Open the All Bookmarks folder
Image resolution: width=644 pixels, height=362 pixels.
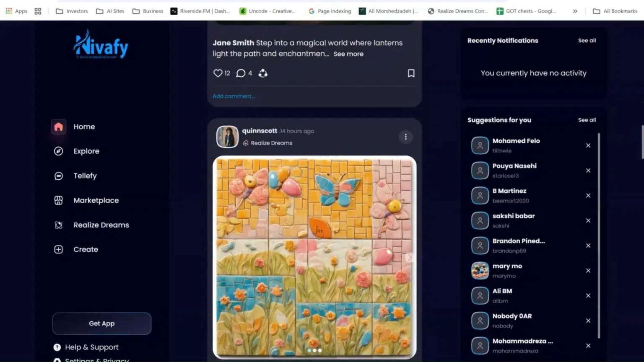pyautogui.click(x=615, y=11)
